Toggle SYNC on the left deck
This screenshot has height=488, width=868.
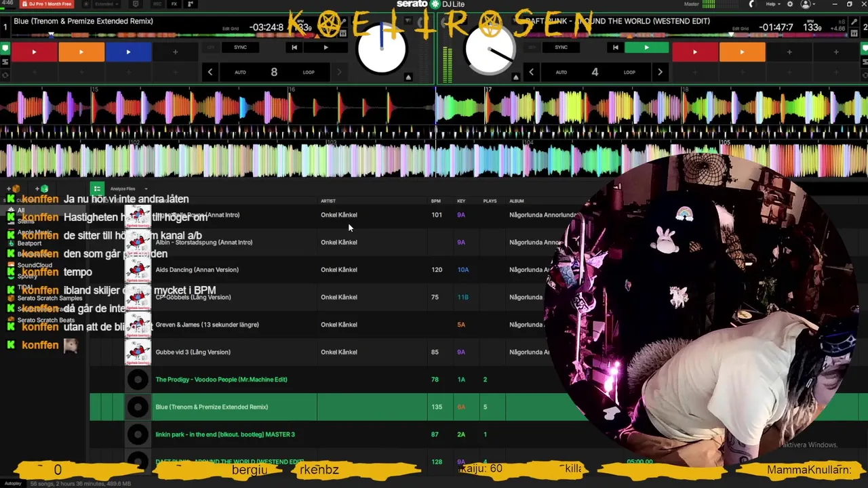pyautogui.click(x=240, y=47)
